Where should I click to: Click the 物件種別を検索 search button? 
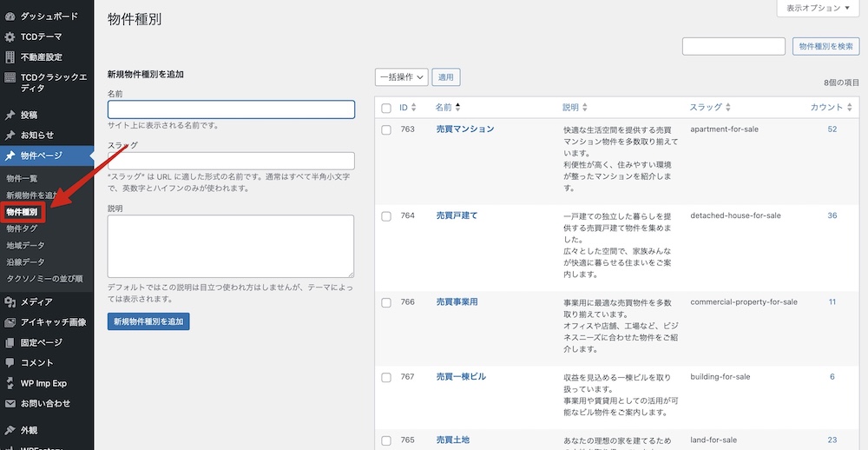coord(826,47)
